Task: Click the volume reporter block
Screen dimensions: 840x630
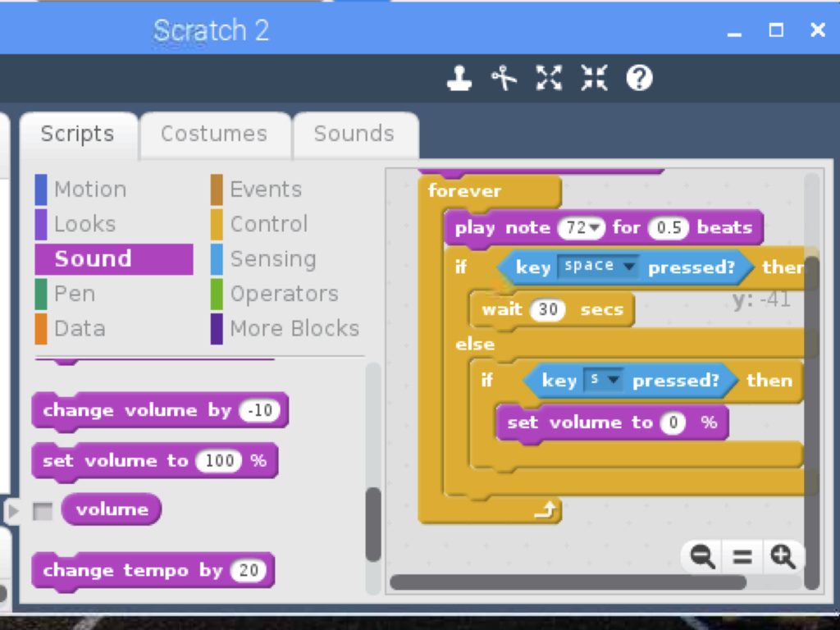Action: point(112,509)
